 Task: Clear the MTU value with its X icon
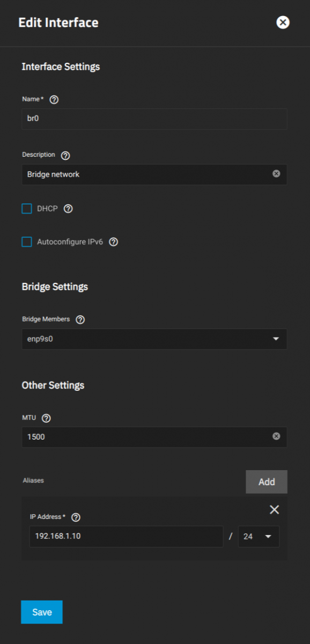tap(276, 436)
